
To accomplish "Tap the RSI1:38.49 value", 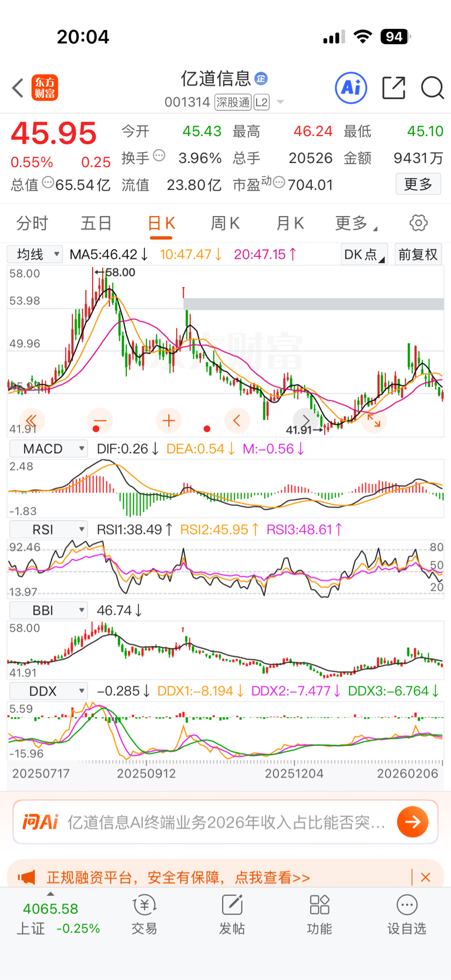I will tap(135, 529).
